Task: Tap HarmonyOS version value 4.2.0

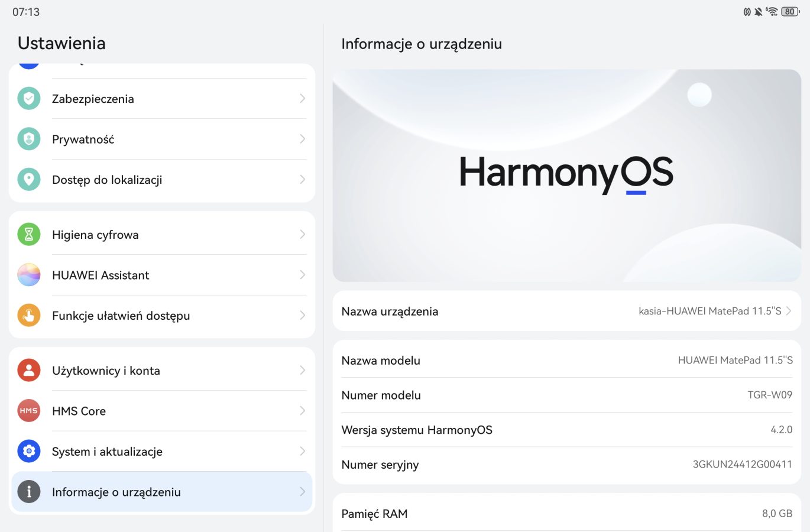Action: 782,430
